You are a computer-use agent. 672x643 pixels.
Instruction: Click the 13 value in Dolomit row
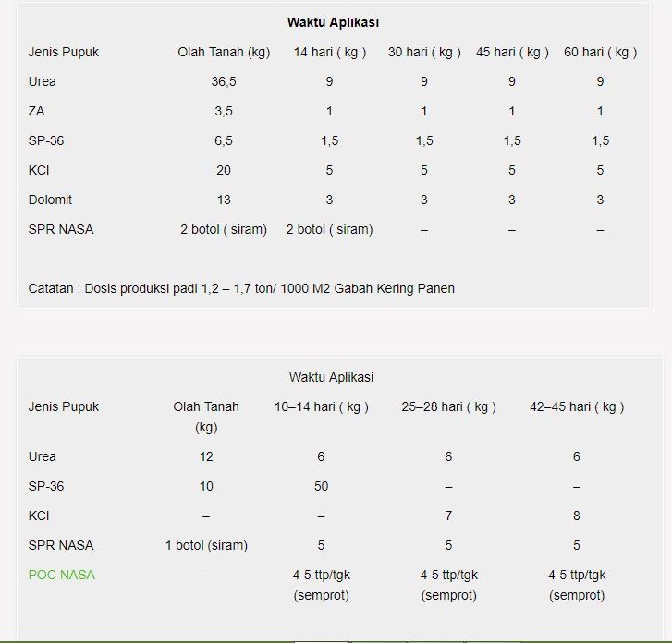pos(224,200)
